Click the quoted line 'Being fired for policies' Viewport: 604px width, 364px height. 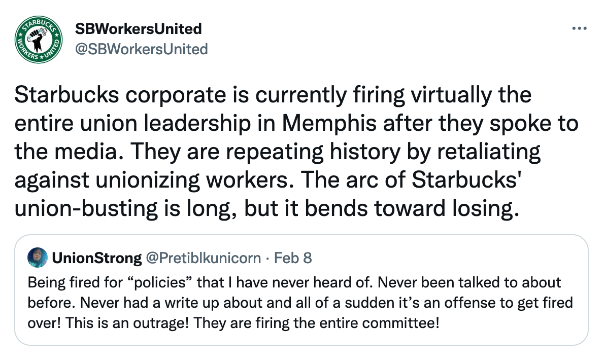pos(294,282)
